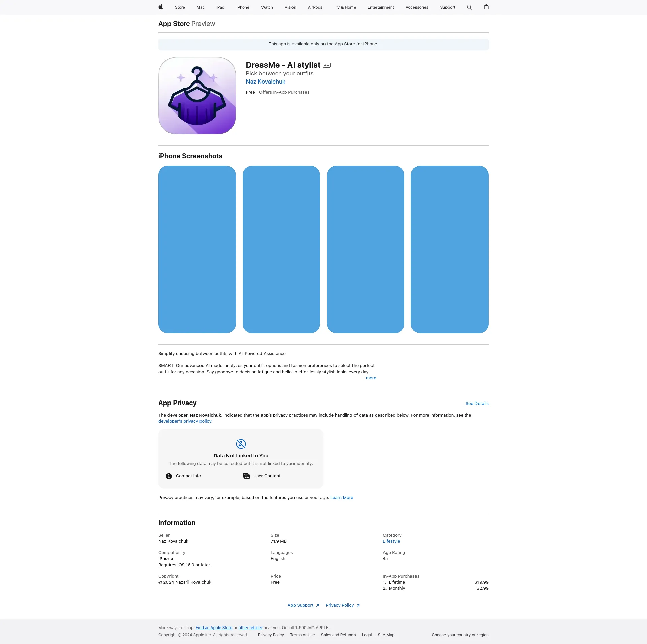Click the Search icon in navbar
647x644 pixels.
(x=469, y=7)
